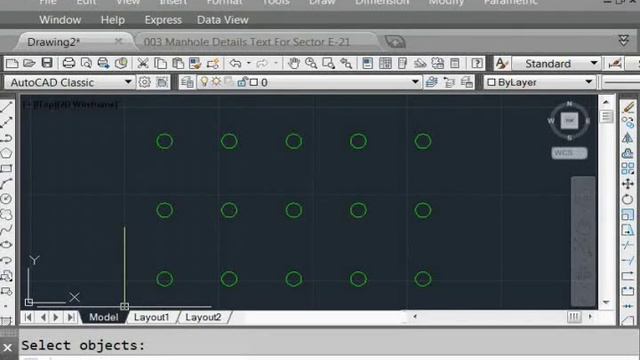Open the ByLayer color dropdown

coord(589,82)
